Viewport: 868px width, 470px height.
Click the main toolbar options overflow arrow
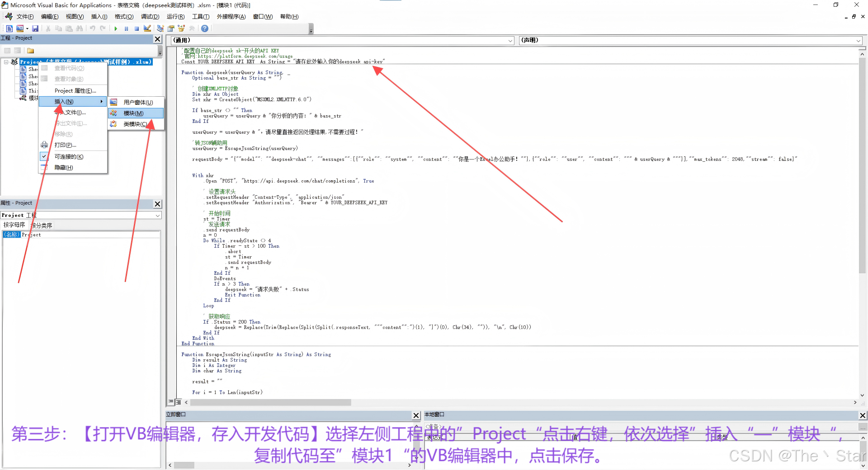(x=311, y=29)
